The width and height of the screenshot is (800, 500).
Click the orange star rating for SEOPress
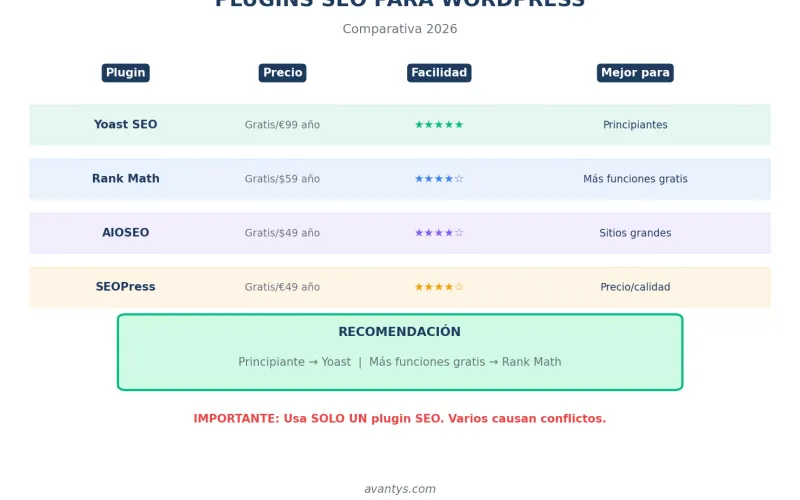click(439, 287)
